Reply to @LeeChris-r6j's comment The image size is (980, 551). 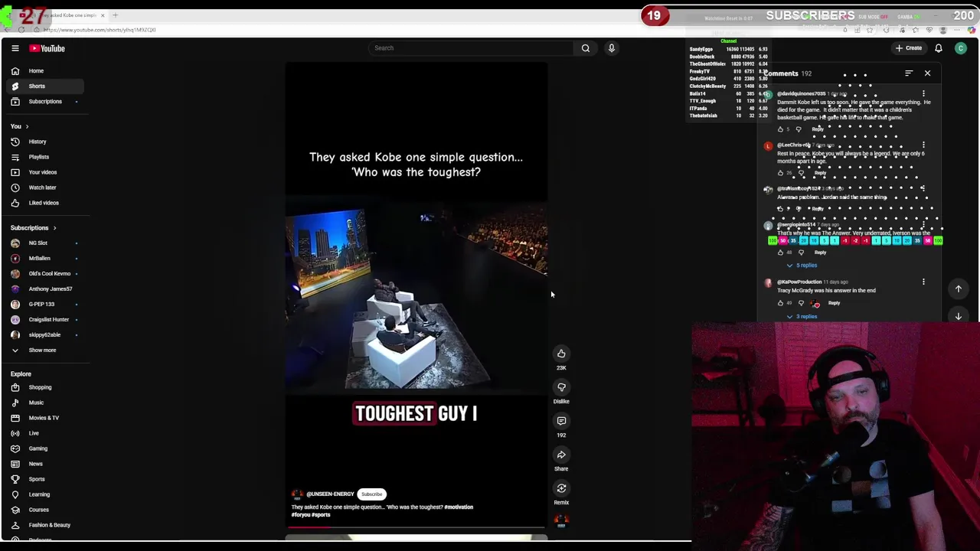(x=820, y=173)
